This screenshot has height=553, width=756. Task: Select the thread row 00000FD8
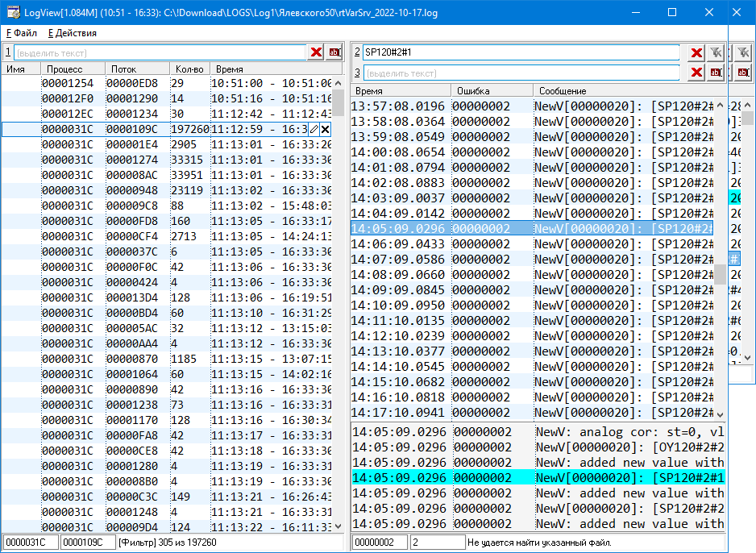click(167, 222)
